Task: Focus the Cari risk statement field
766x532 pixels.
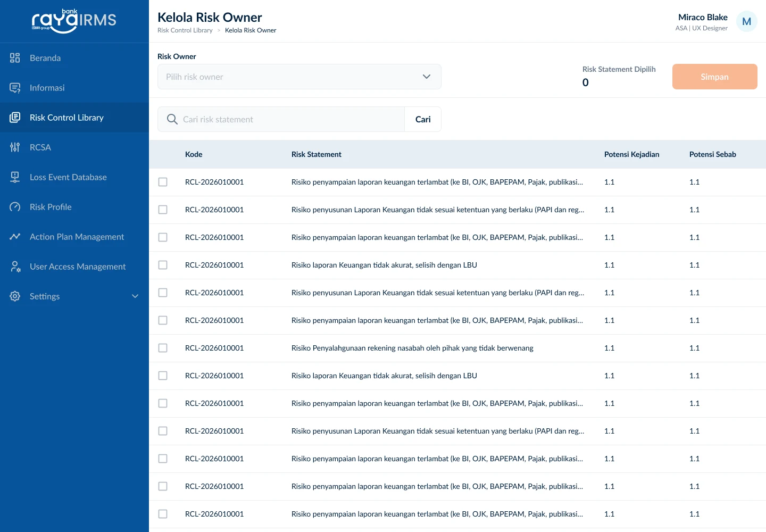Action: point(281,119)
